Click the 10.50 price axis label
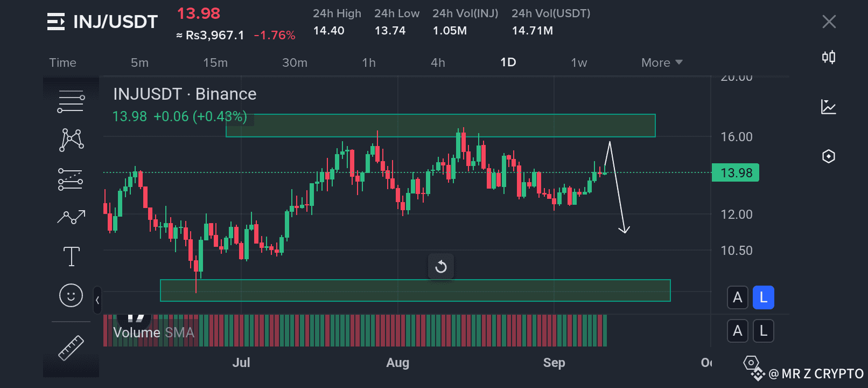 click(x=737, y=251)
